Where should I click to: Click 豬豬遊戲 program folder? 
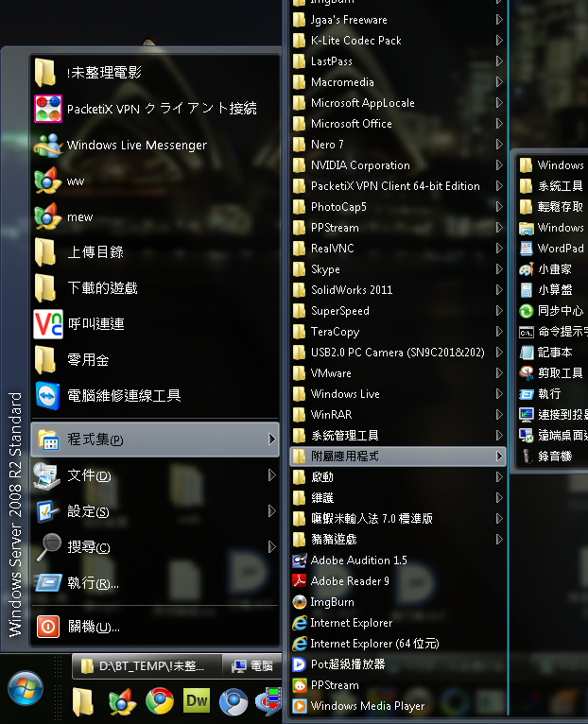(x=398, y=540)
